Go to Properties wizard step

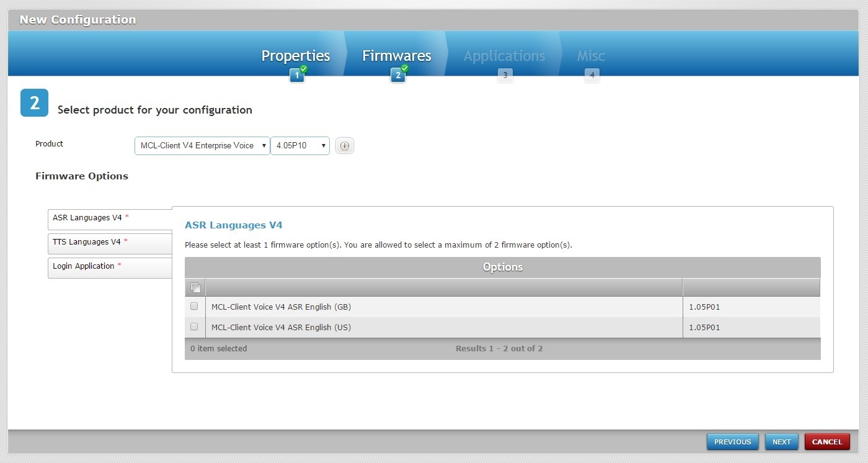[296, 56]
